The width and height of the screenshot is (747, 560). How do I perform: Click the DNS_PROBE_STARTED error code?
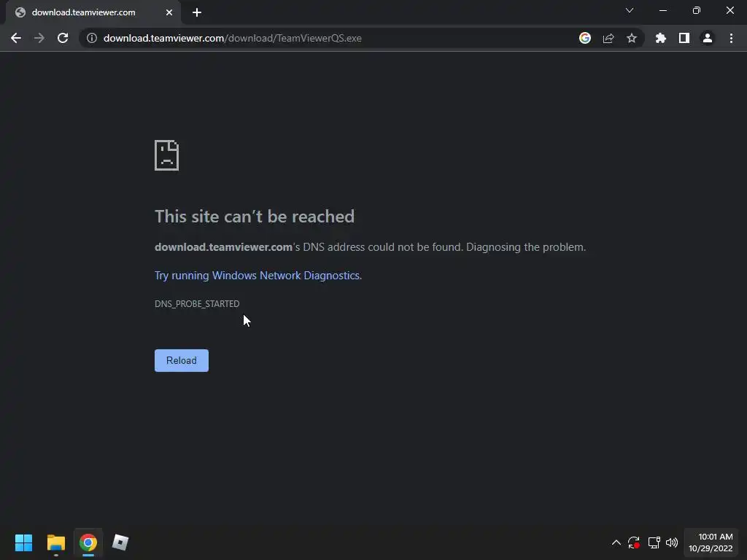197,304
